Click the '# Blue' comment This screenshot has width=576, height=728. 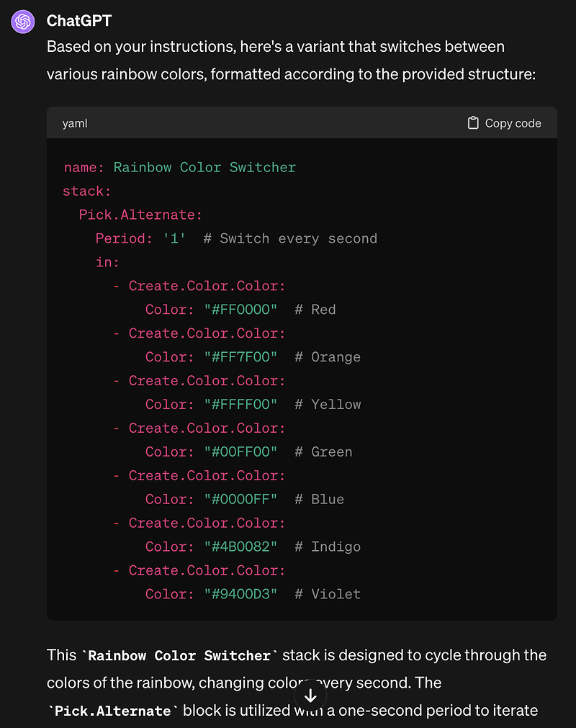click(x=320, y=499)
